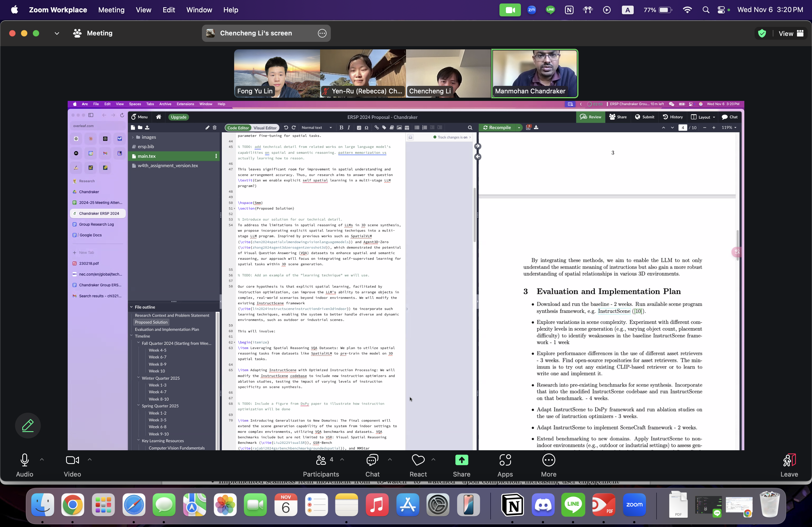Image resolution: width=812 pixels, height=527 pixels.
Task: Click the page number input field
Action: pos(683,127)
